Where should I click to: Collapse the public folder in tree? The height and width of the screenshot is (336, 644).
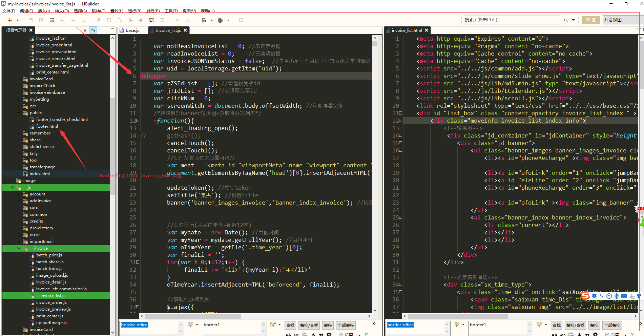click(x=19, y=113)
